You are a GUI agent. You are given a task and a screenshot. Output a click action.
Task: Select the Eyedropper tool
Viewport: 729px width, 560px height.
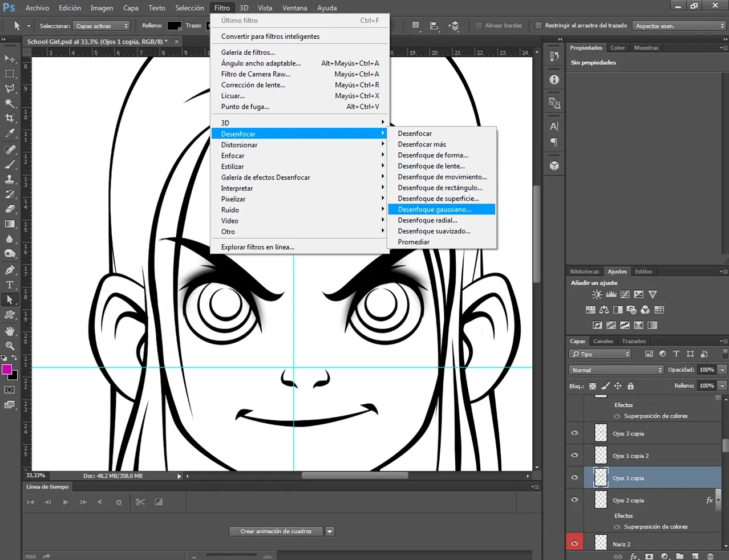tap(10, 133)
